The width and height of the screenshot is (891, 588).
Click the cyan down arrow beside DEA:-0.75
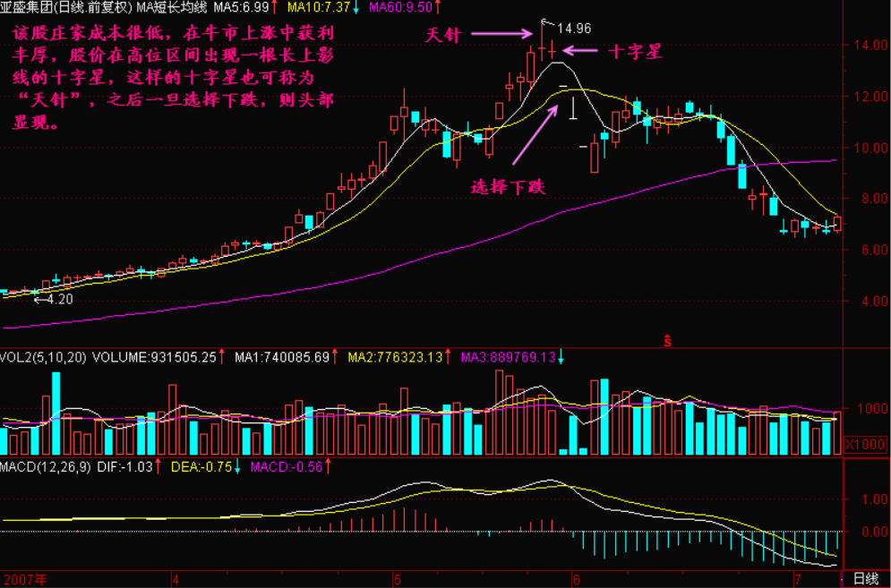pos(237,466)
